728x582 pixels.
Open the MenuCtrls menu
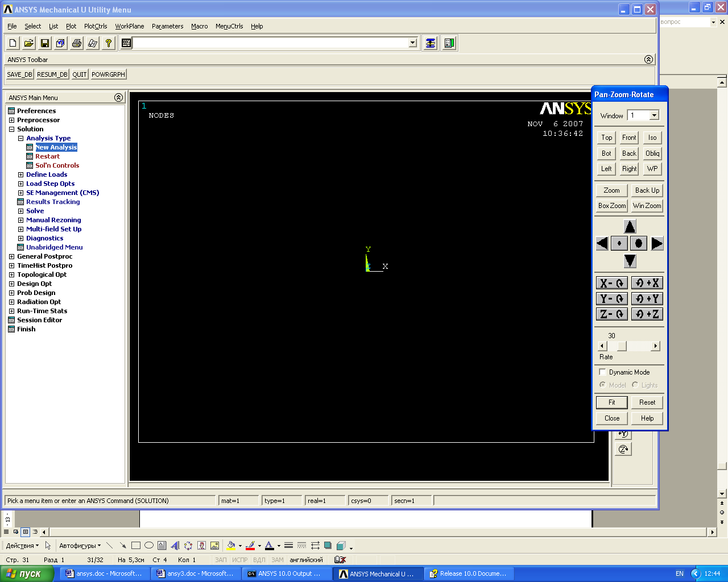pos(229,26)
